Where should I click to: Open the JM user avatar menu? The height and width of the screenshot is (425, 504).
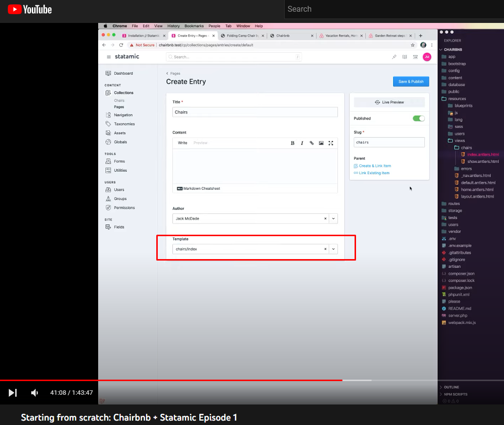click(x=426, y=57)
